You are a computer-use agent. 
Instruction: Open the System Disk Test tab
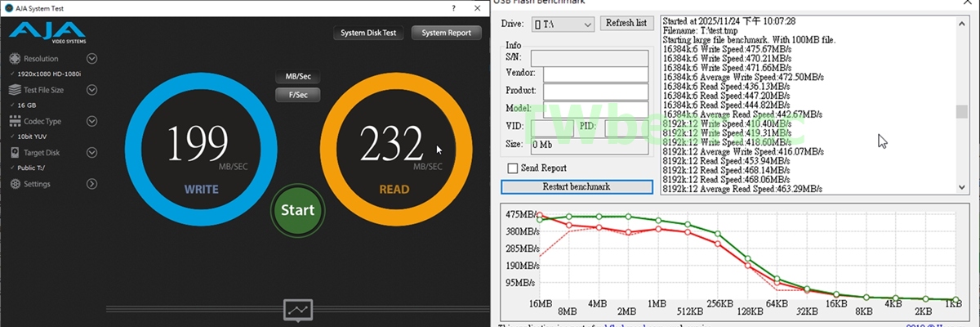tap(368, 34)
